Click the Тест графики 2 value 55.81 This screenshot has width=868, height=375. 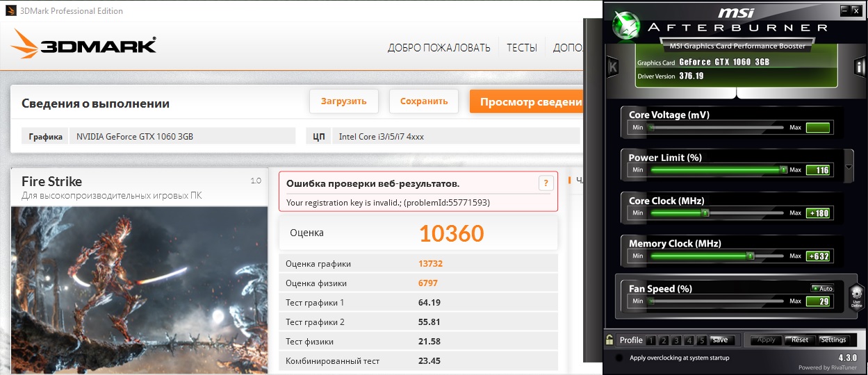pyautogui.click(x=430, y=322)
